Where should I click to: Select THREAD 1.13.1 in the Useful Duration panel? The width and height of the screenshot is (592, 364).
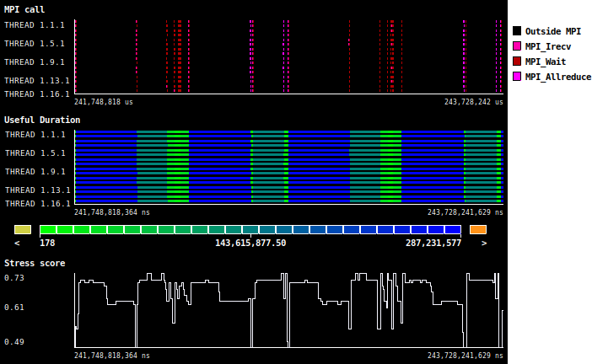38,190
